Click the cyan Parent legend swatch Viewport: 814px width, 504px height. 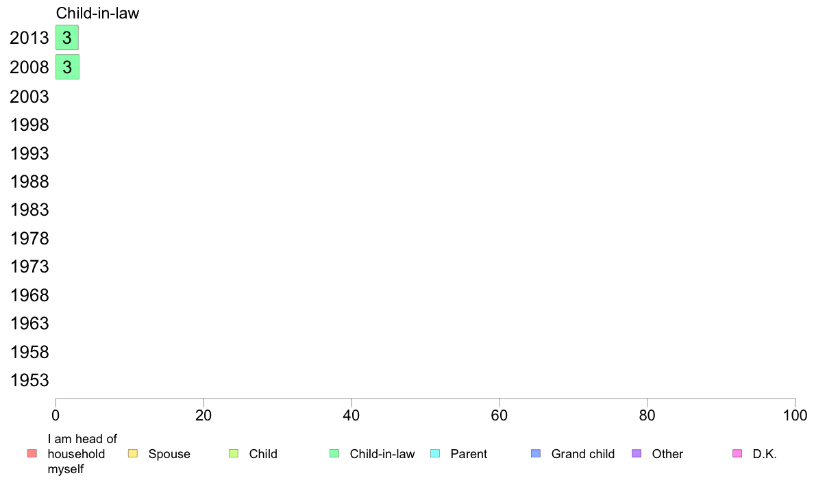(x=435, y=453)
